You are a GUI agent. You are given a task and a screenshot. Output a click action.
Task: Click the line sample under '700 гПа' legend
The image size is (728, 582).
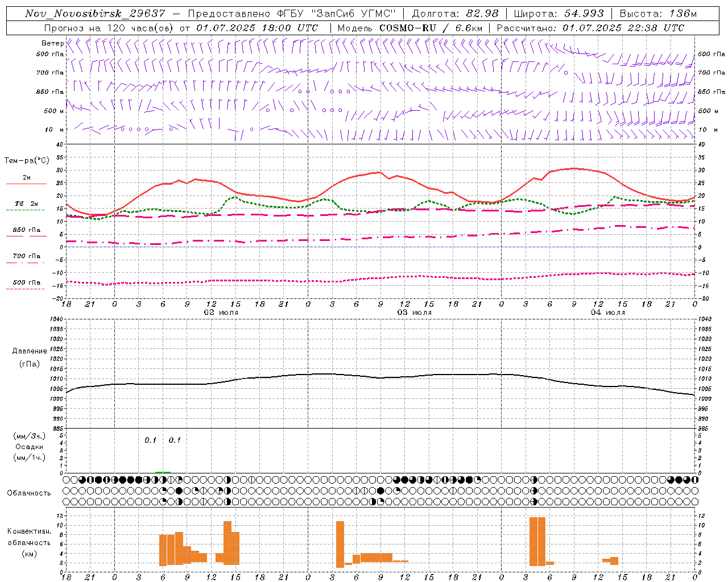click(25, 263)
